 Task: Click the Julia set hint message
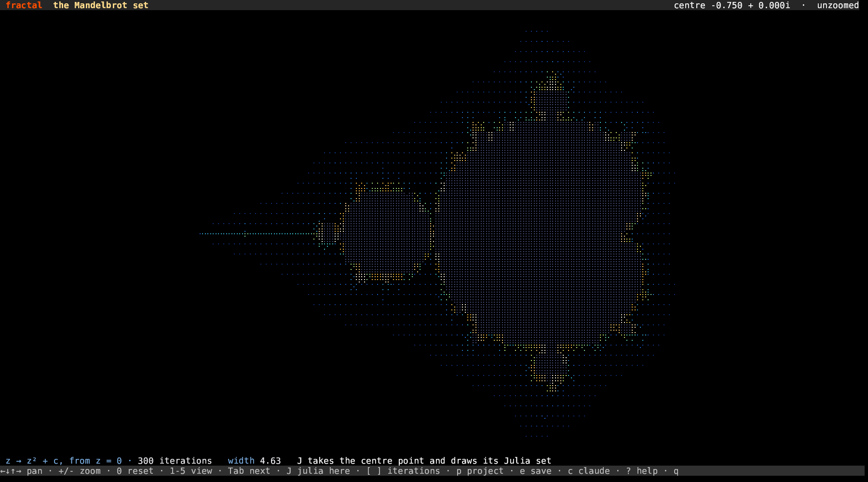[424, 461]
